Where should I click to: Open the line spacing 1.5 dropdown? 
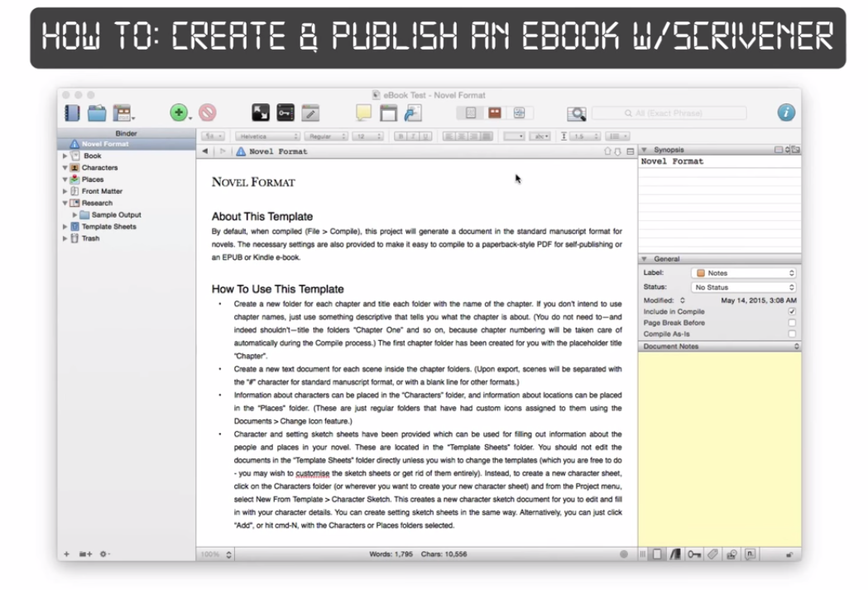(585, 137)
